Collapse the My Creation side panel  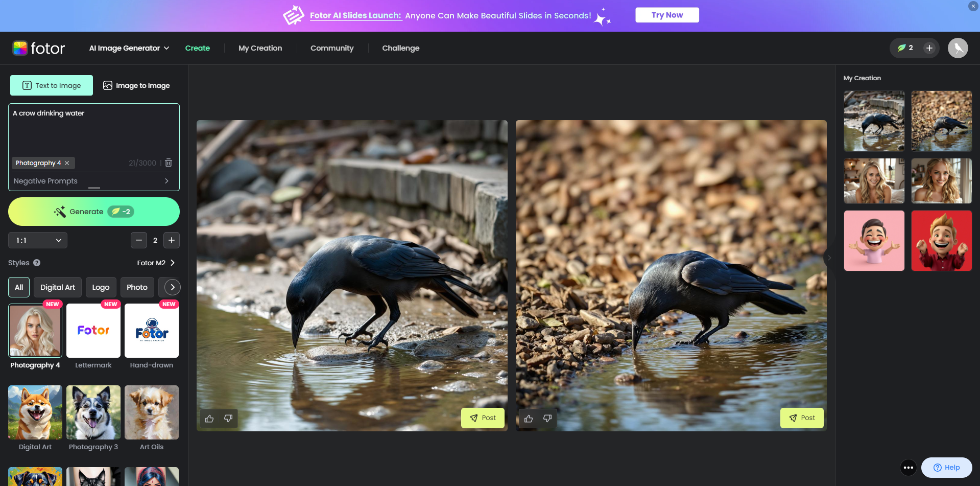[829, 258]
